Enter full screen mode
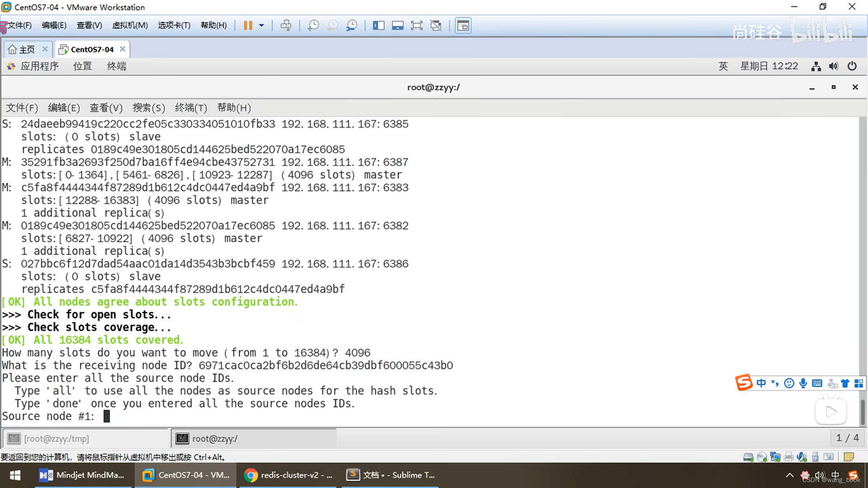Viewport: 868px width, 488px height. tap(416, 25)
